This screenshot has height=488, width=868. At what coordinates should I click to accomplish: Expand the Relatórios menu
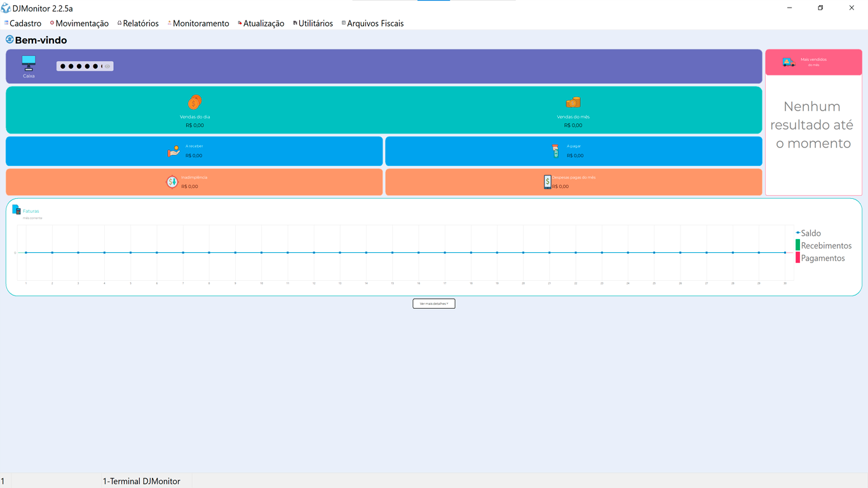point(140,24)
